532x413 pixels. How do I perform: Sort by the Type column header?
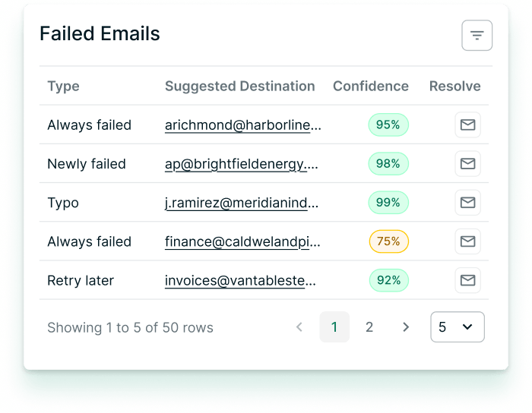click(63, 86)
